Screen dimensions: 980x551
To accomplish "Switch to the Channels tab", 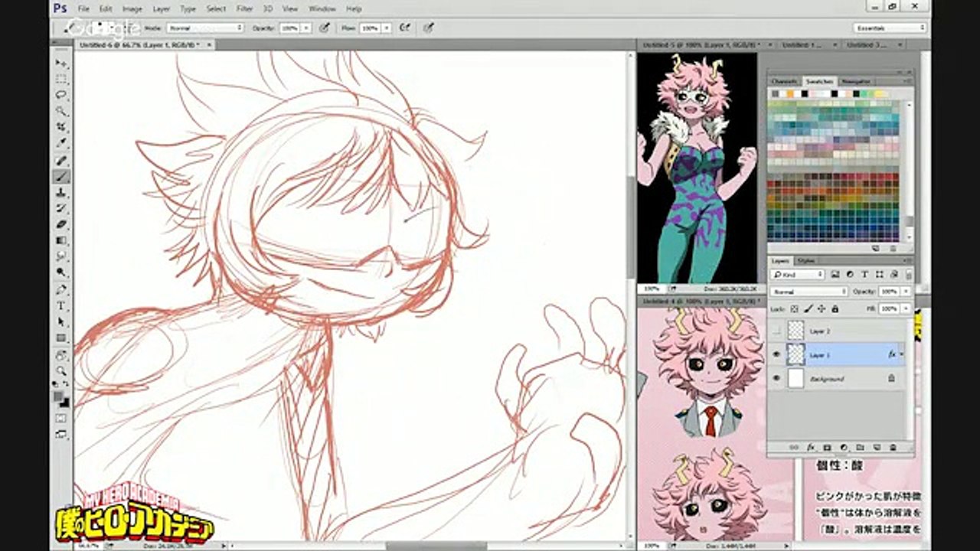I will pyautogui.click(x=784, y=81).
